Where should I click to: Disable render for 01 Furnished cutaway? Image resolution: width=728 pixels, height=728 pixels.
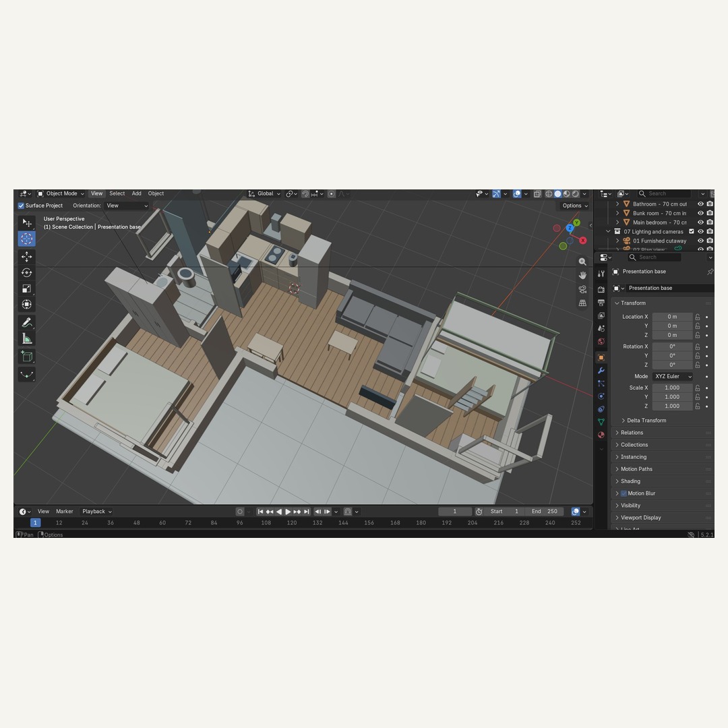coord(710,241)
